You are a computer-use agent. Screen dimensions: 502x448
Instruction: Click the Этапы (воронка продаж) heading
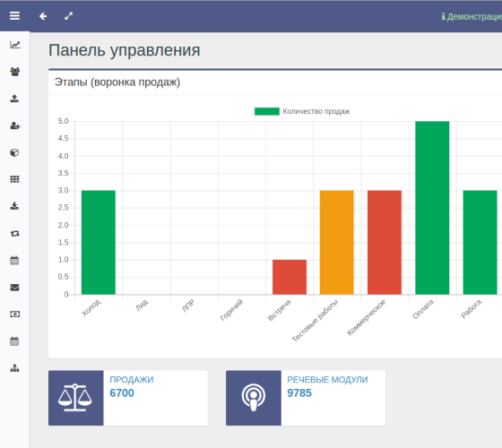[117, 82]
